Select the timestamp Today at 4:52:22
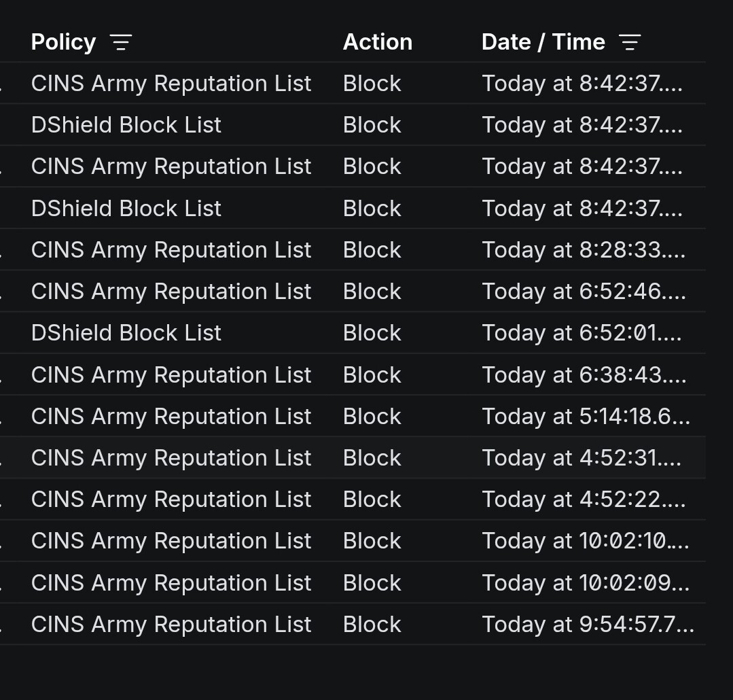 (x=583, y=500)
